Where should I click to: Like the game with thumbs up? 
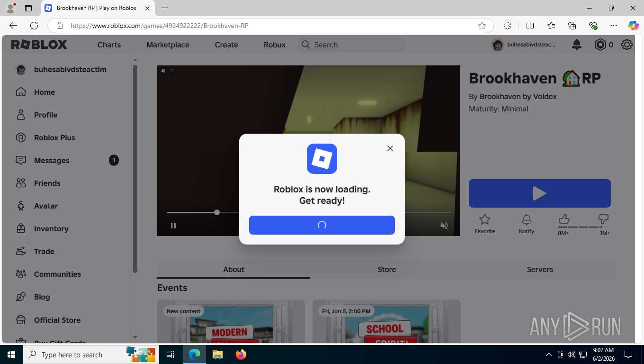[x=564, y=219]
